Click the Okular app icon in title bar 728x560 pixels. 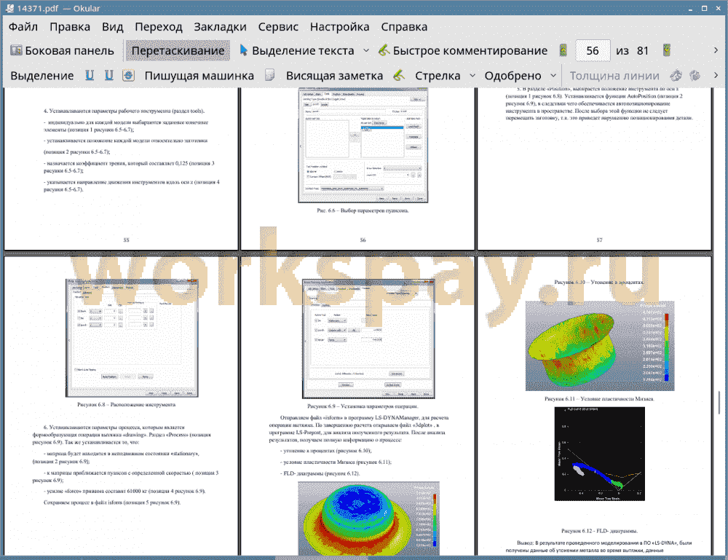coord(9,8)
